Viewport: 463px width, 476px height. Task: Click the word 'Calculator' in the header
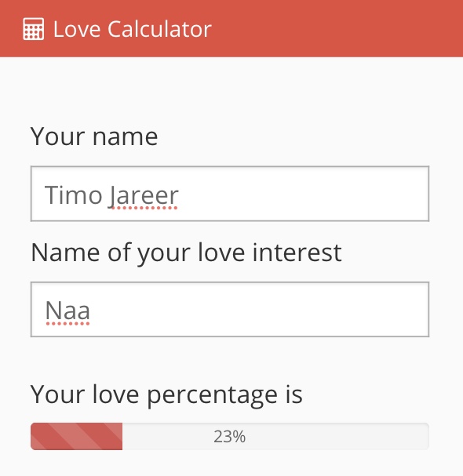[159, 29]
